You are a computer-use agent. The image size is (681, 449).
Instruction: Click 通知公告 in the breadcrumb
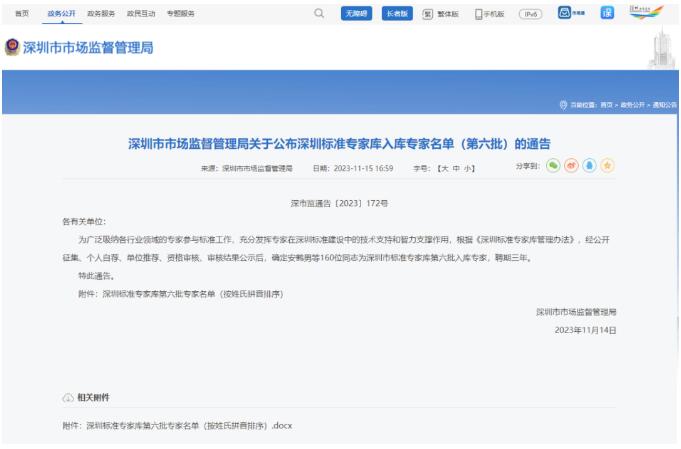[x=664, y=105]
